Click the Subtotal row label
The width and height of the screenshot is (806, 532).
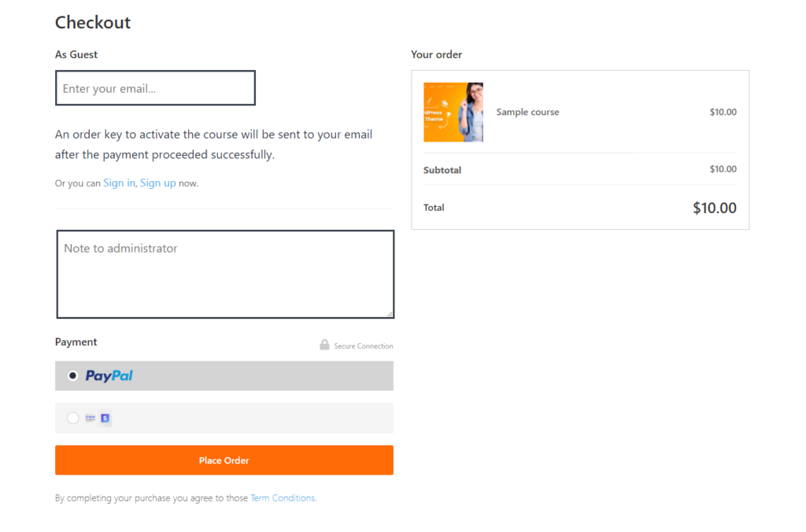442,170
